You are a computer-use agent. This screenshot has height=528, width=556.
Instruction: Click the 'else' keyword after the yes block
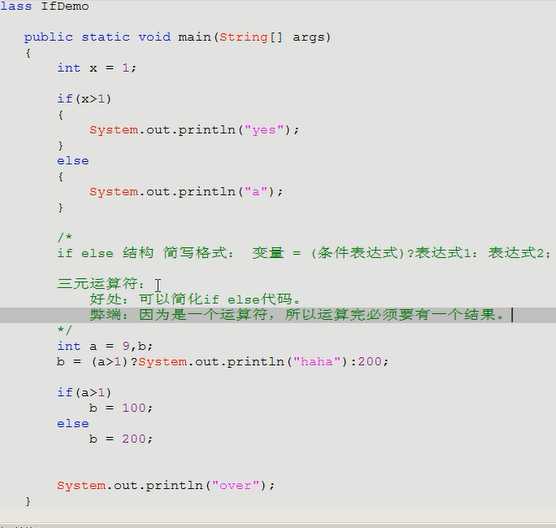pos(73,161)
